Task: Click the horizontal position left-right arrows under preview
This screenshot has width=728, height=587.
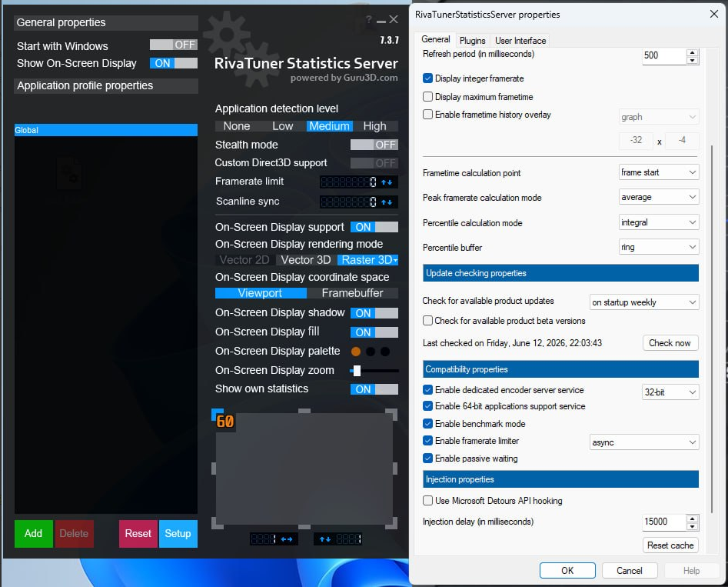Action: [x=287, y=539]
